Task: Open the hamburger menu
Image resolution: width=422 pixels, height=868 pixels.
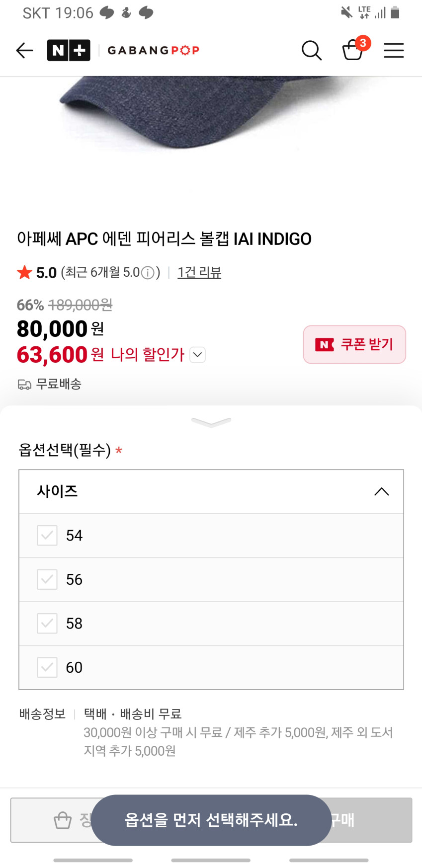Action: (x=394, y=50)
